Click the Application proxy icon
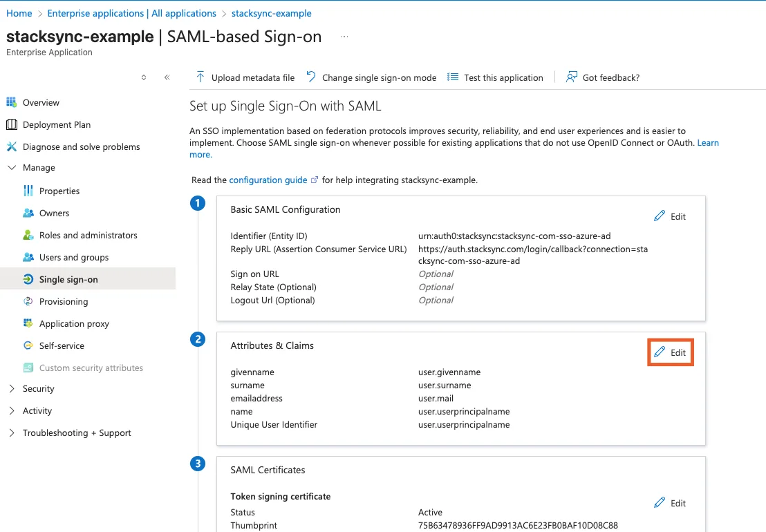This screenshot has width=766, height=532. 28,323
